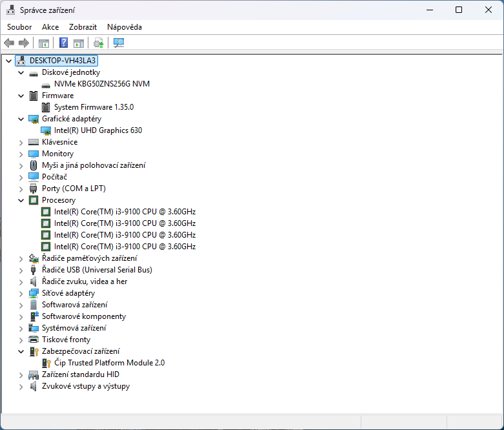Expand the Klávesnice category

point(21,143)
